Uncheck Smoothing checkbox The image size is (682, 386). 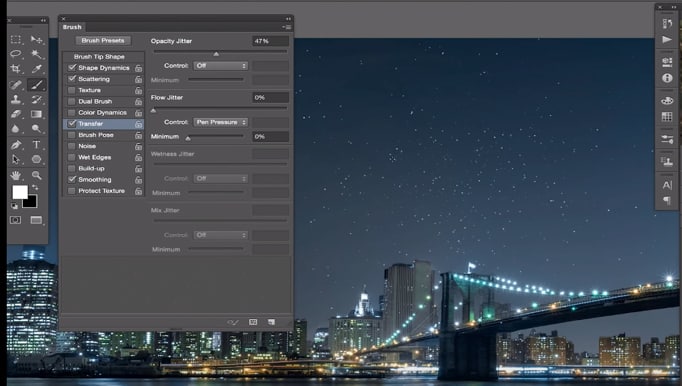coord(72,179)
